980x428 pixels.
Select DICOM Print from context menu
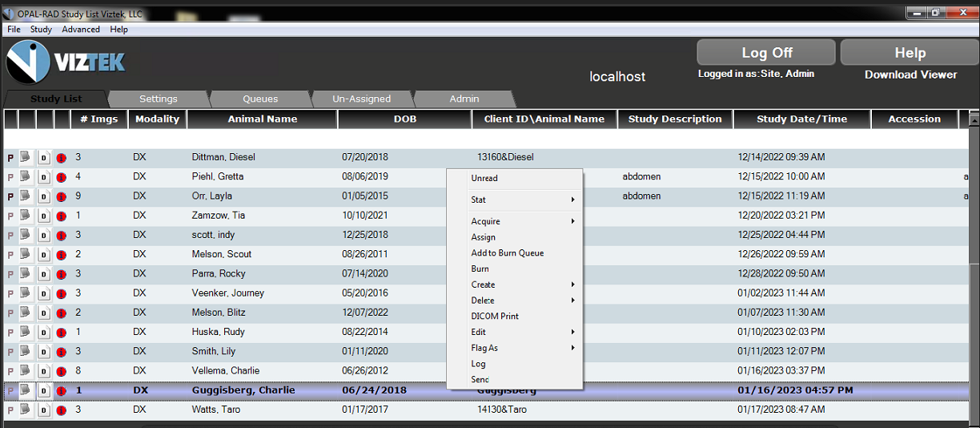[x=495, y=317]
